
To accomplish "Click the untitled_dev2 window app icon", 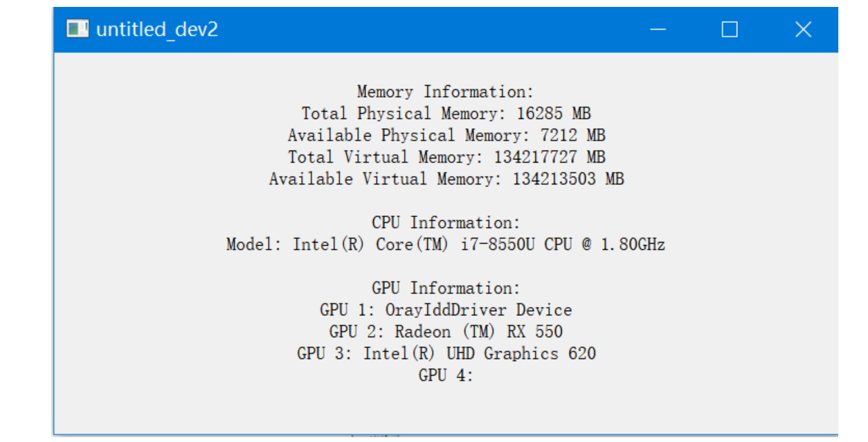I will click(78, 28).
